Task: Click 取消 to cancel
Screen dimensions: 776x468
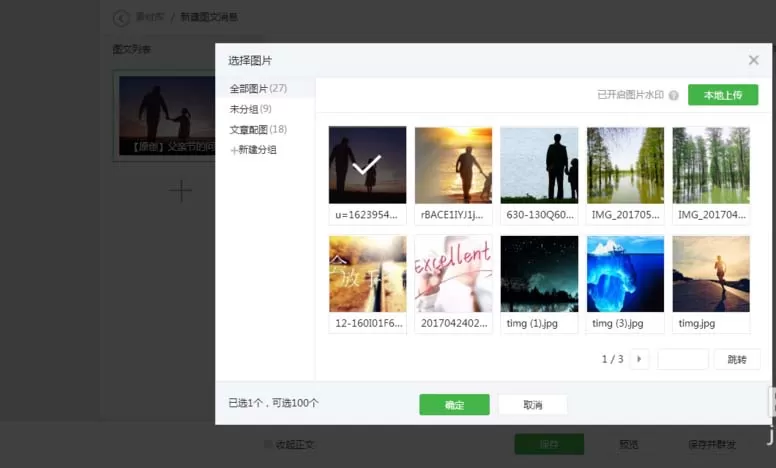Action: [x=533, y=405]
